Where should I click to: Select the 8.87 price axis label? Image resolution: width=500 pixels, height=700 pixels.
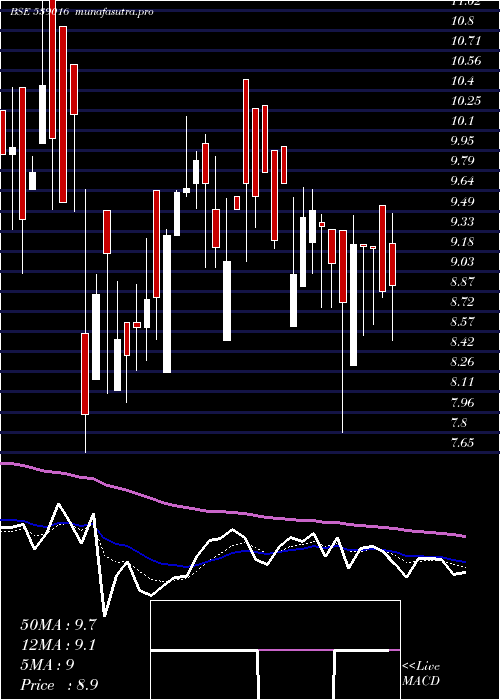click(x=463, y=282)
